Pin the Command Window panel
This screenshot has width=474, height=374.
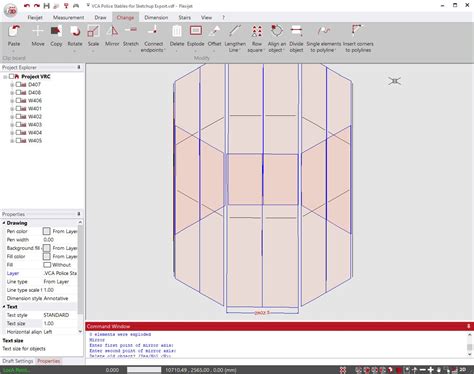[x=468, y=326]
